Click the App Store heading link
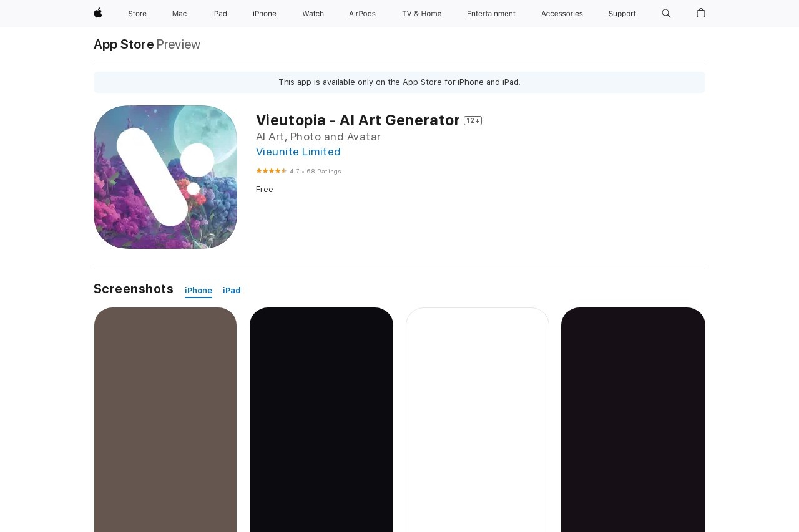Screen dimensions: 799x532 [124, 44]
